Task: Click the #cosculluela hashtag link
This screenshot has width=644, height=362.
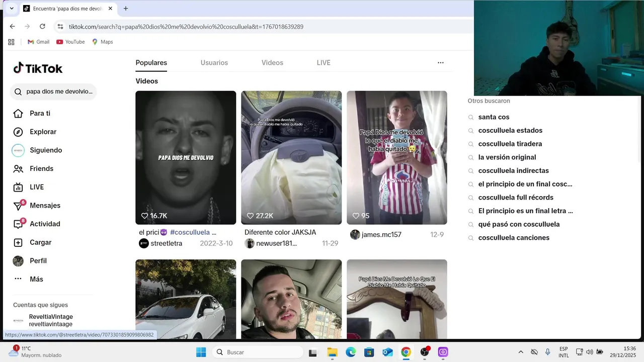Action: coord(190,232)
